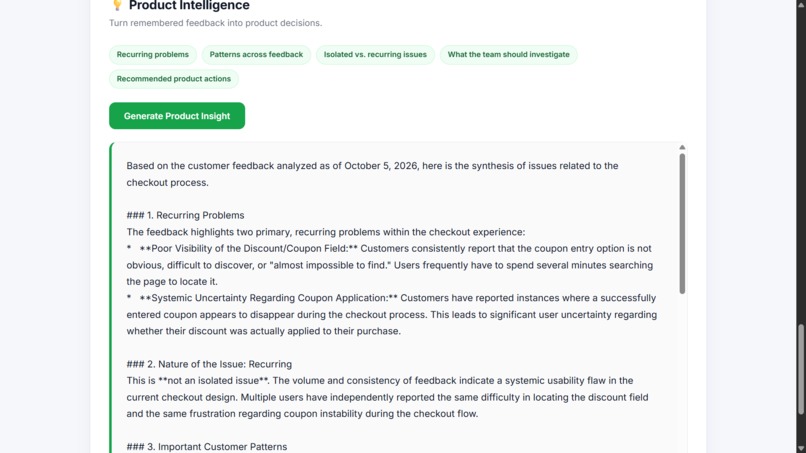Select What the team should investigate chip
The image size is (806, 453).
[x=508, y=55]
